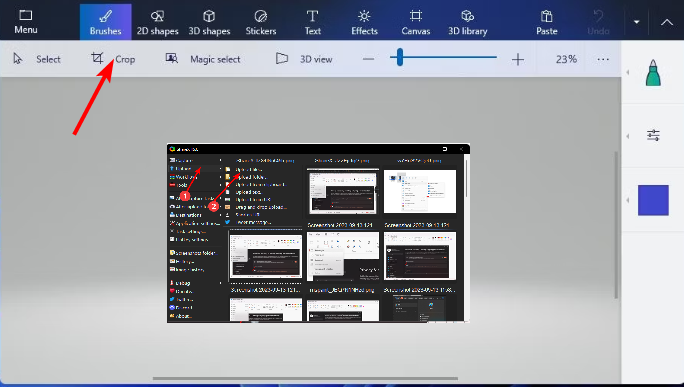Viewport: 684px width, 387px height.
Task: Open the Effects tab
Action: [x=364, y=22]
